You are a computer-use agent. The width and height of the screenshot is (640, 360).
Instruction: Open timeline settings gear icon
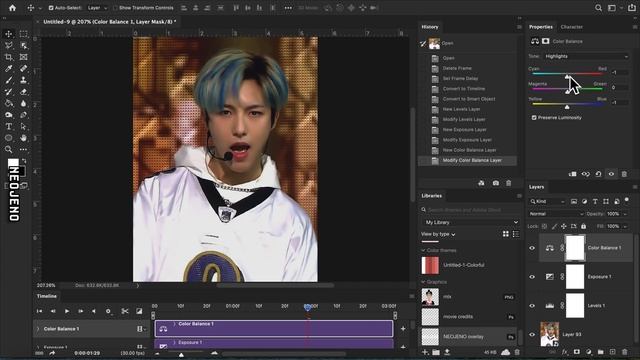(108, 311)
